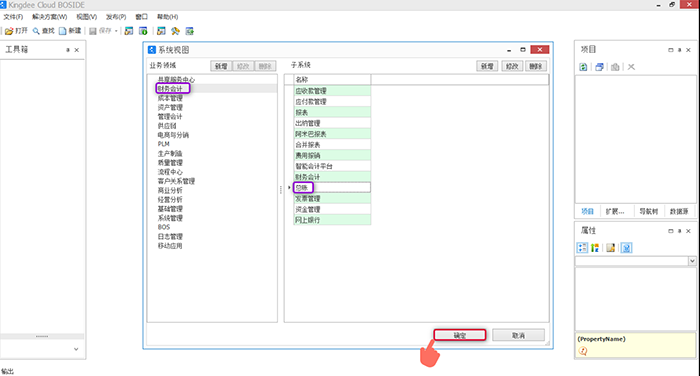
Task: Click the 打开 open folder toolbar icon
Action: tap(9, 31)
